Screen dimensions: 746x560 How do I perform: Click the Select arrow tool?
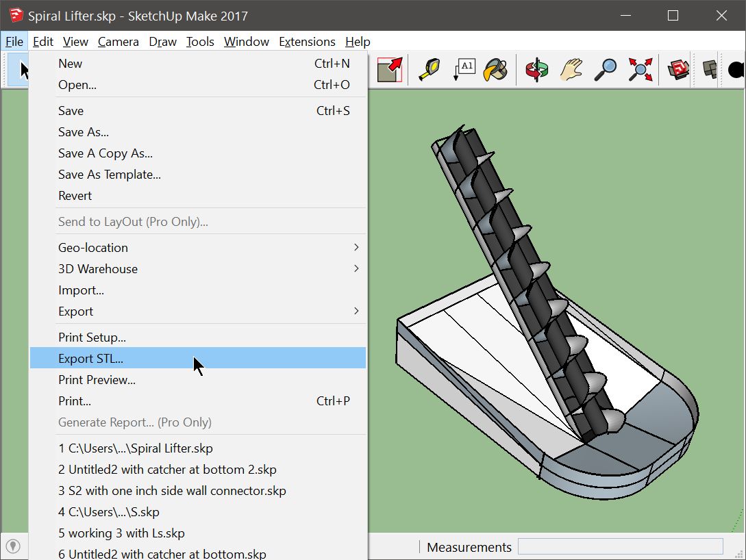[18, 70]
